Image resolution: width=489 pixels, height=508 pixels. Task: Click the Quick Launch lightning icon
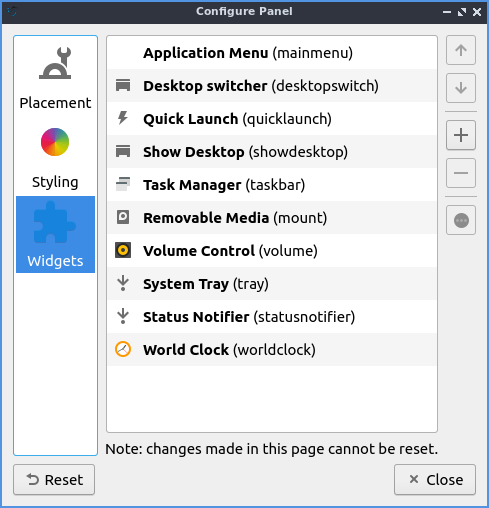tap(123, 118)
